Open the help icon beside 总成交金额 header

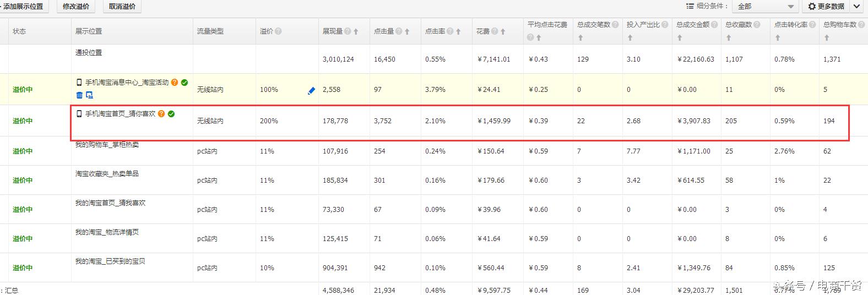point(714,25)
